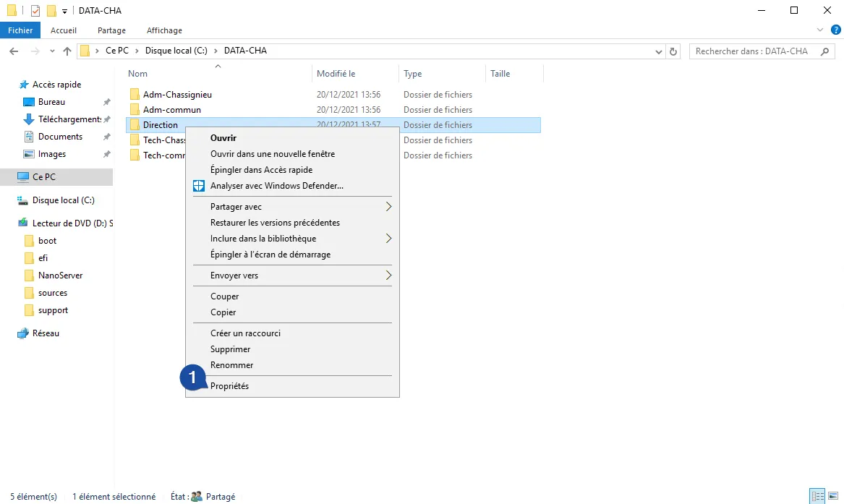Open the address bar history dropdown
This screenshot has width=844, height=504.
coord(658,51)
